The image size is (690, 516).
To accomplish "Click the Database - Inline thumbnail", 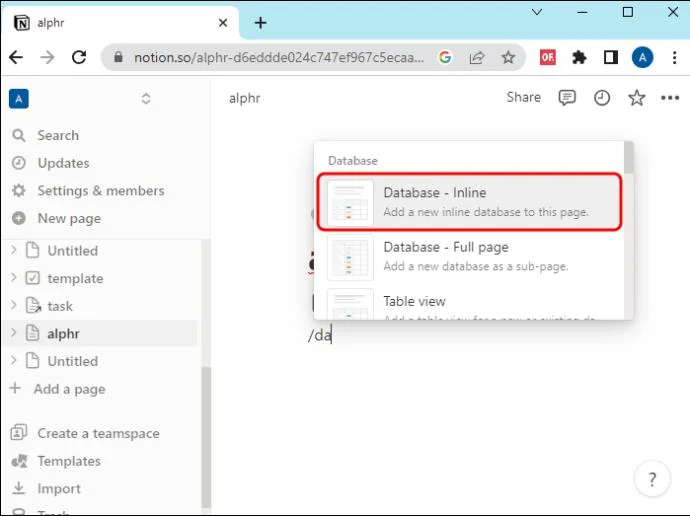I will tap(350, 203).
